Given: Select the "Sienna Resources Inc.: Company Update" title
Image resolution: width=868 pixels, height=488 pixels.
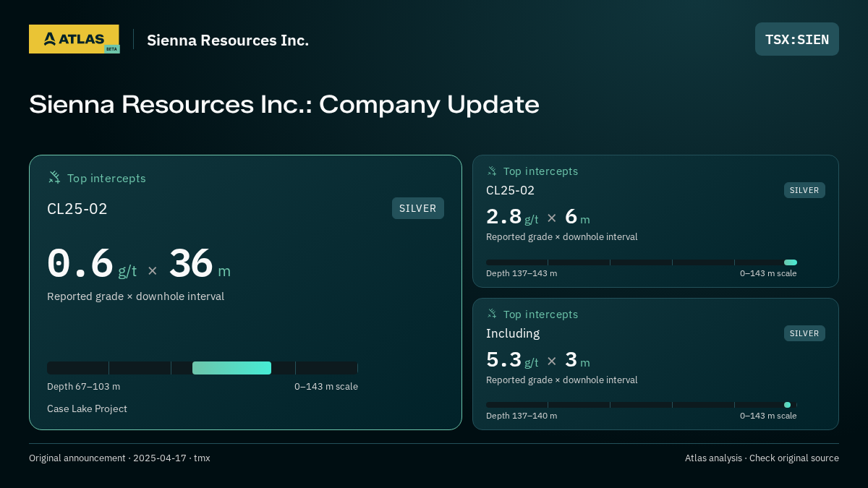Looking at the screenshot, I should point(284,104).
